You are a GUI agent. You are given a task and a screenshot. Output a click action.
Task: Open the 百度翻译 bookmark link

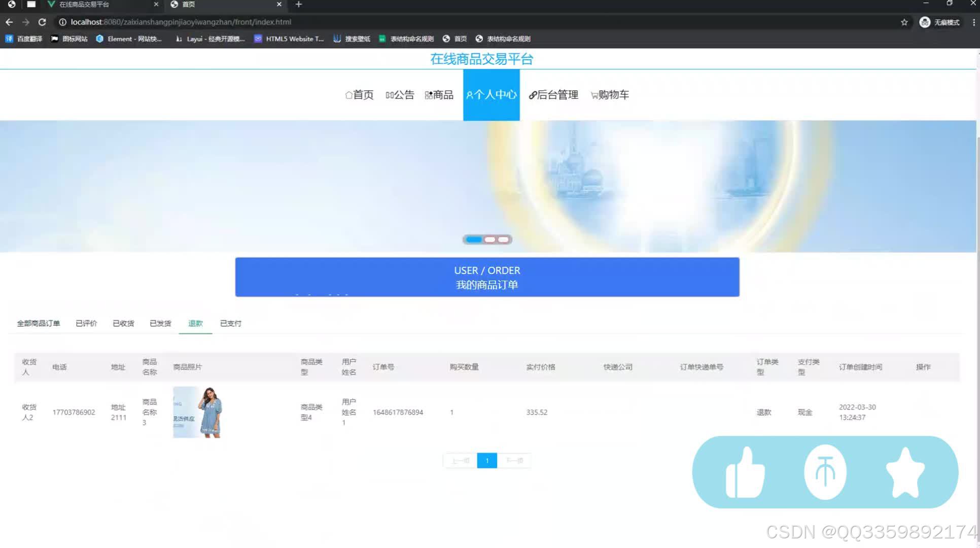[23, 39]
